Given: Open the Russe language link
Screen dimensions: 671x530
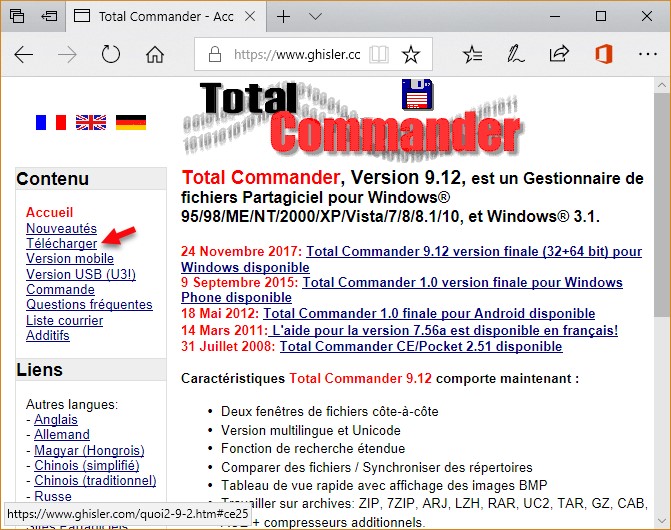Looking at the screenshot, I should click(x=53, y=496).
